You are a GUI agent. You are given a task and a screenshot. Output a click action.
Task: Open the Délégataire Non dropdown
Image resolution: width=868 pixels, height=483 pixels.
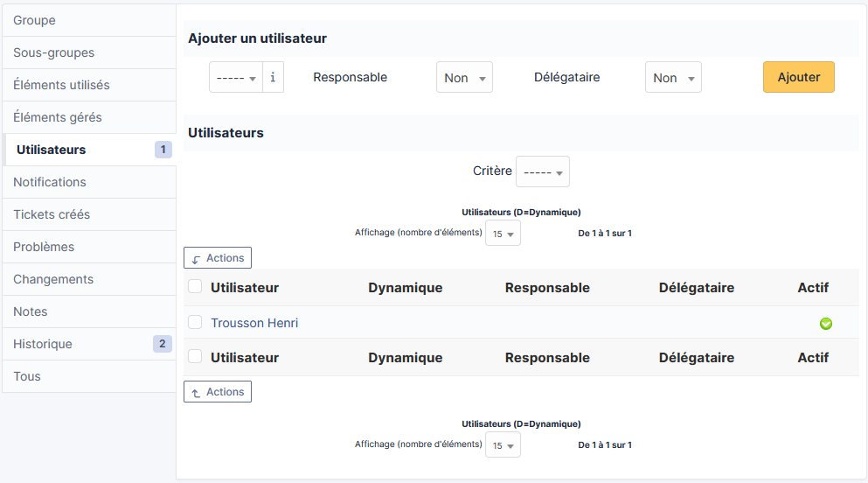(x=673, y=77)
